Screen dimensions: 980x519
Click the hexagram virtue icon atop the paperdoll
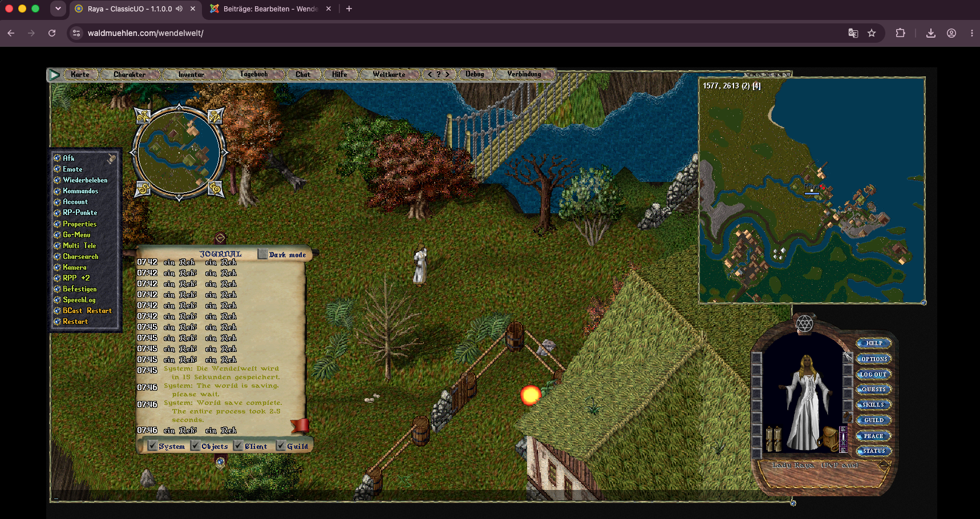pyautogui.click(x=804, y=323)
